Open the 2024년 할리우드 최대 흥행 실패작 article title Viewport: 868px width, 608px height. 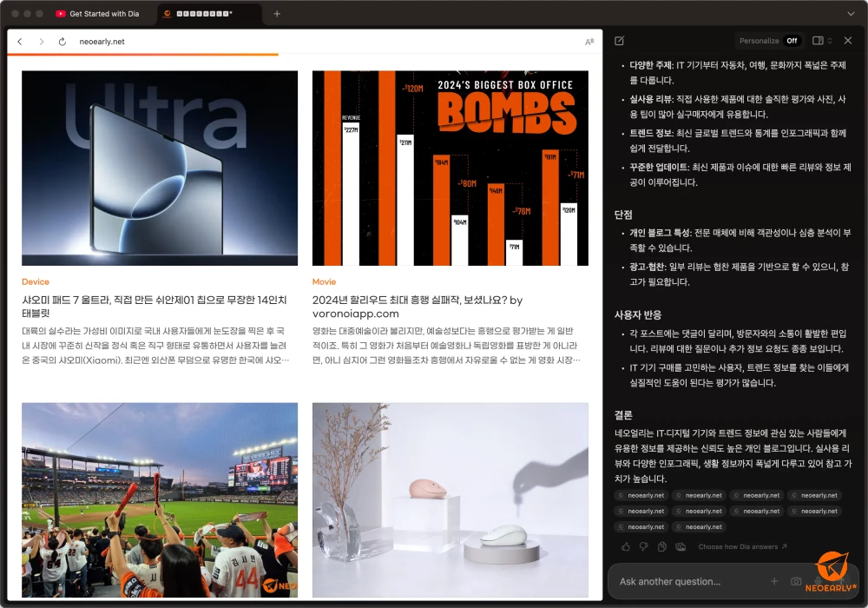pos(418,307)
